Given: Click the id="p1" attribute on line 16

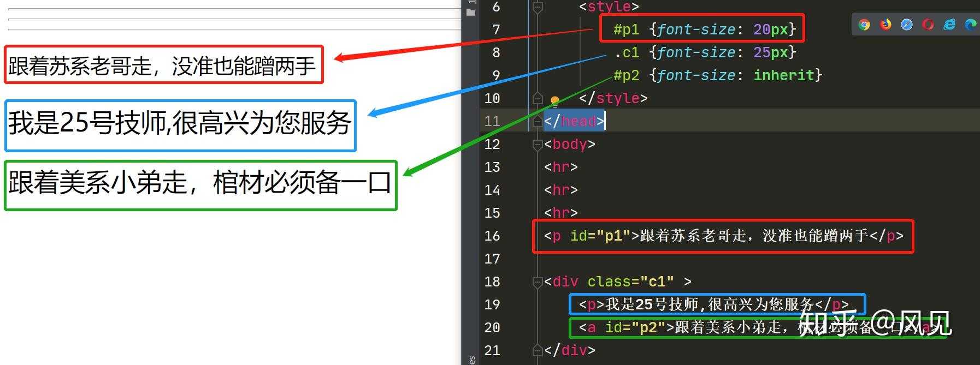Looking at the screenshot, I should (600, 236).
